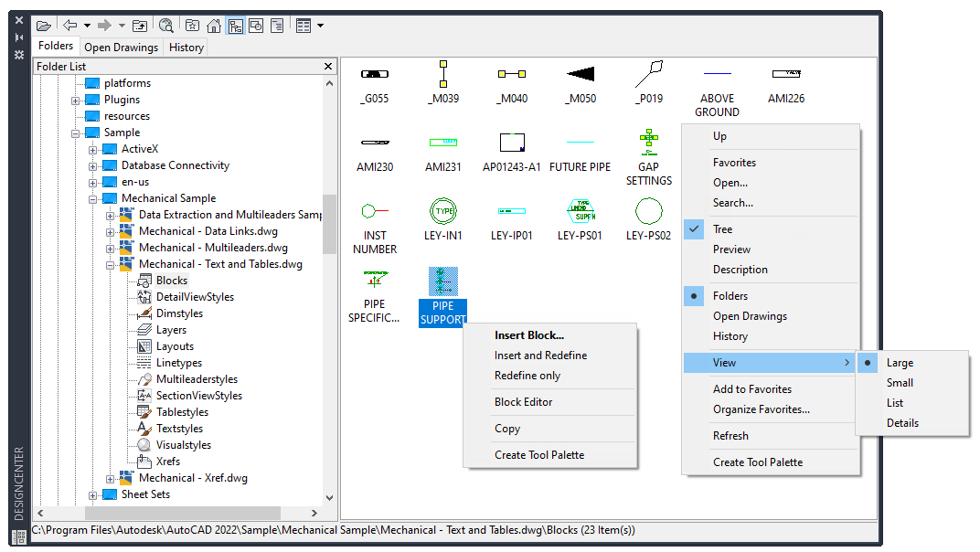Toggle the Tree View button in toolbar
The height and width of the screenshot is (552, 980).
click(235, 26)
